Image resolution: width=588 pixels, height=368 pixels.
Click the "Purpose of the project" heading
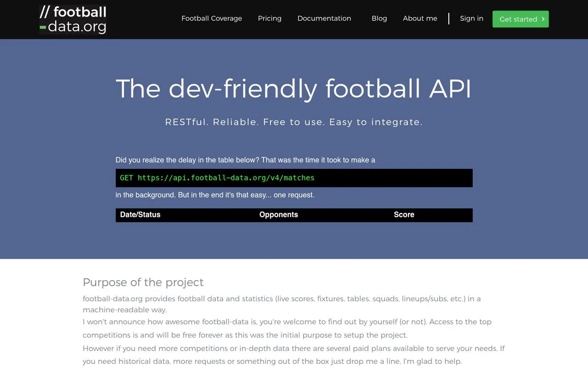coord(143,282)
